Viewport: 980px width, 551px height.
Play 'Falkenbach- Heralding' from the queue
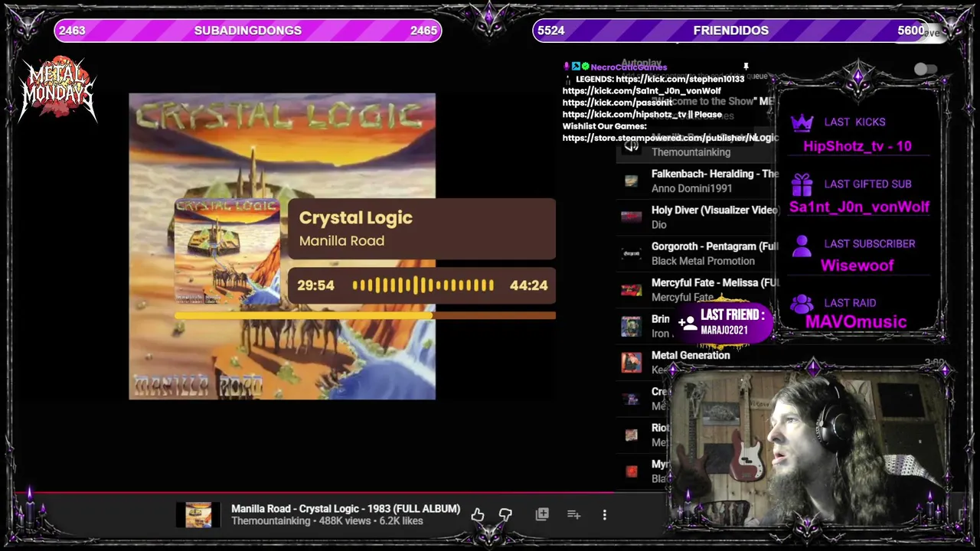click(714, 174)
